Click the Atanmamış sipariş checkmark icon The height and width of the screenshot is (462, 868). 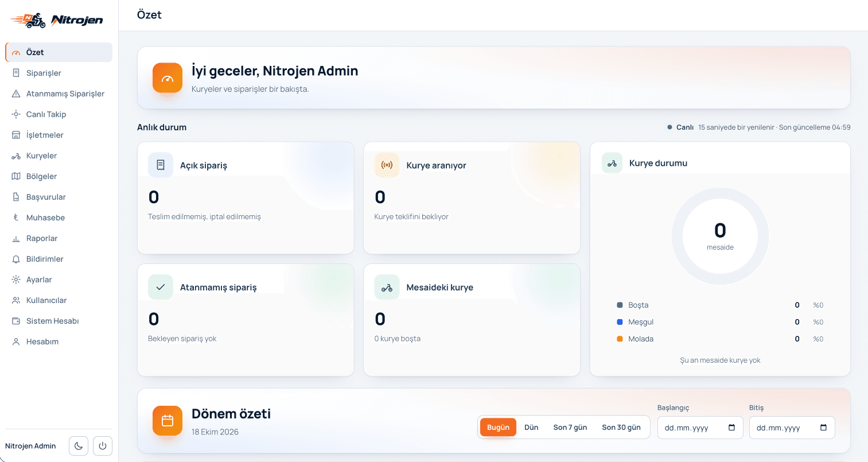[161, 287]
